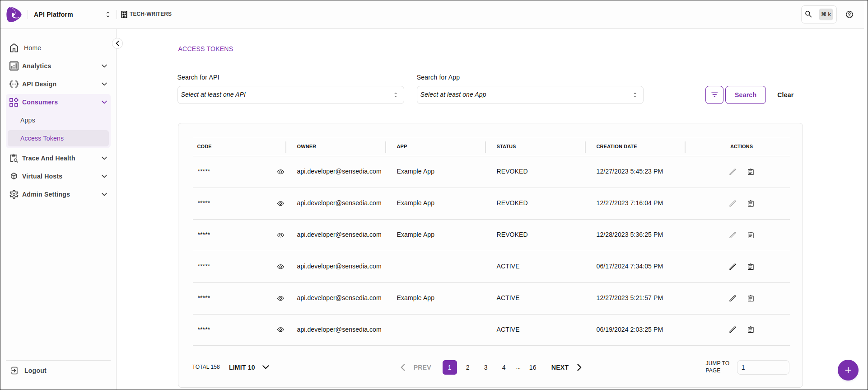Delete token created 12/27/2023 5:45:23 PM

(x=751, y=172)
